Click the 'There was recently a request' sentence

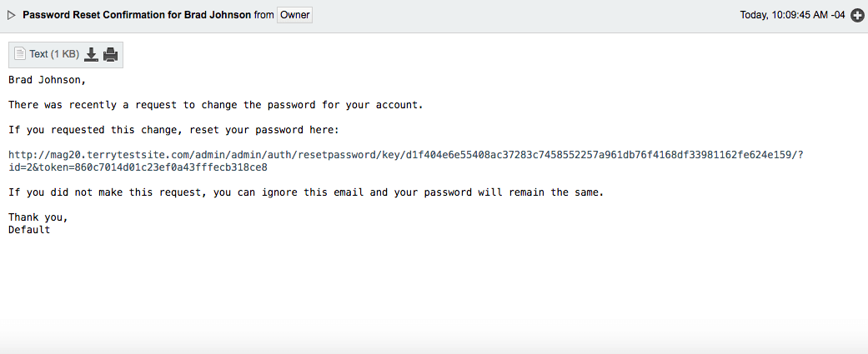pos(216,105)
